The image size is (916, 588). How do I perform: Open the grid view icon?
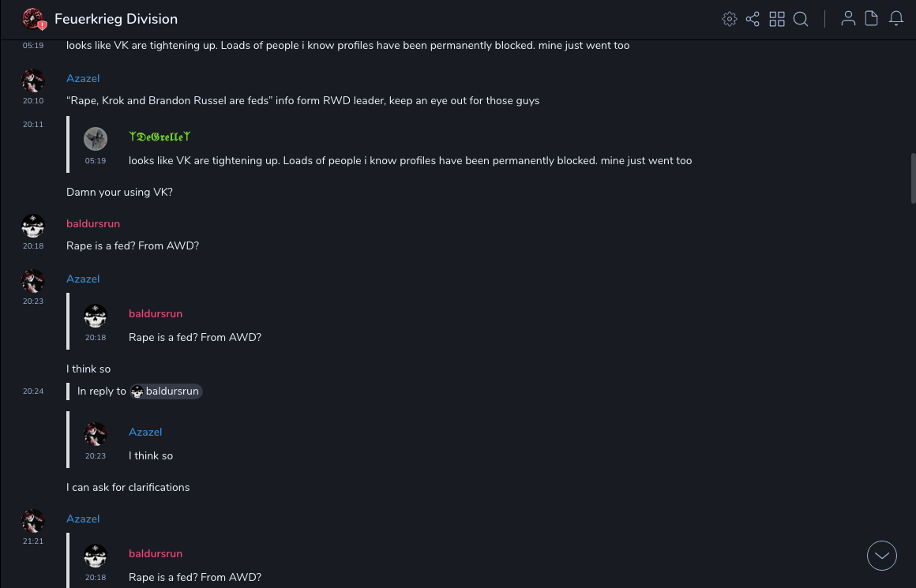(x=777, y=19)
